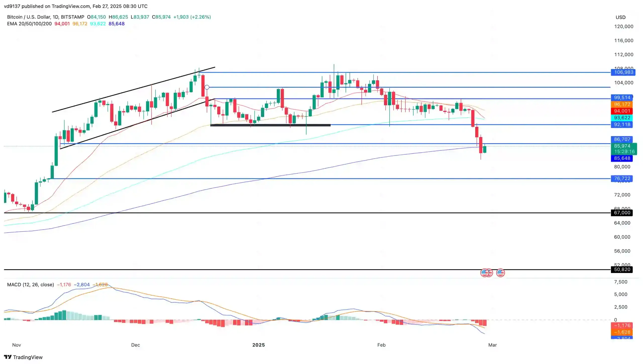Click the 120,000 label on the price axis

pos(624,26)
